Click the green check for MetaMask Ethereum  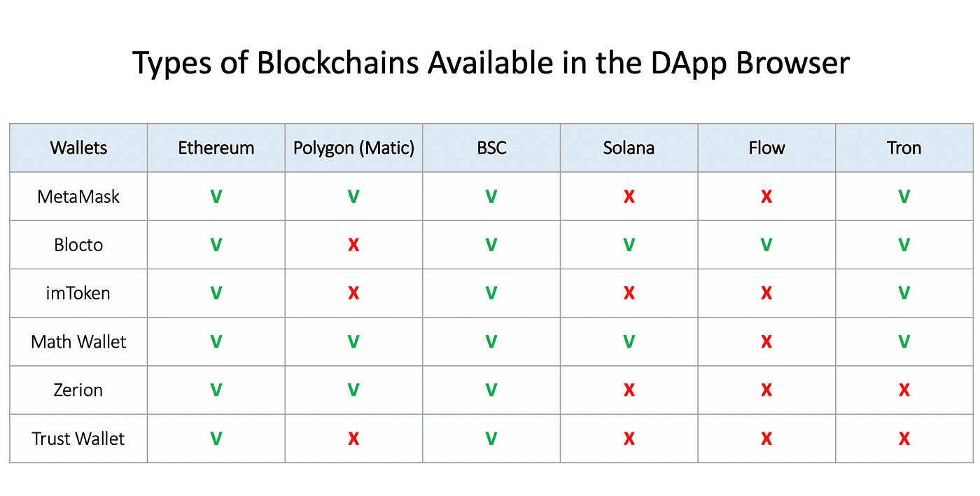click(216, 197)
